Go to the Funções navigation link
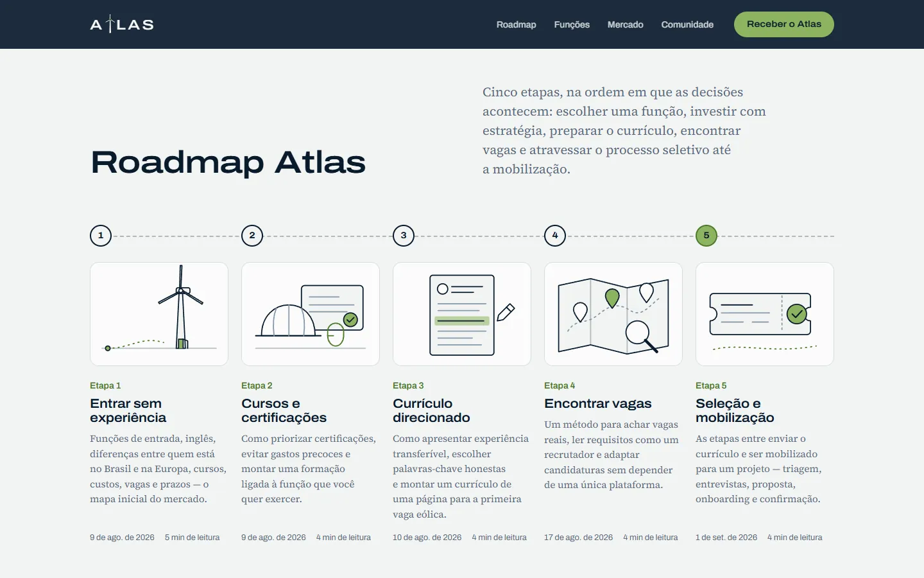Viewport: 924px width, 578px height. pos(572,24)
